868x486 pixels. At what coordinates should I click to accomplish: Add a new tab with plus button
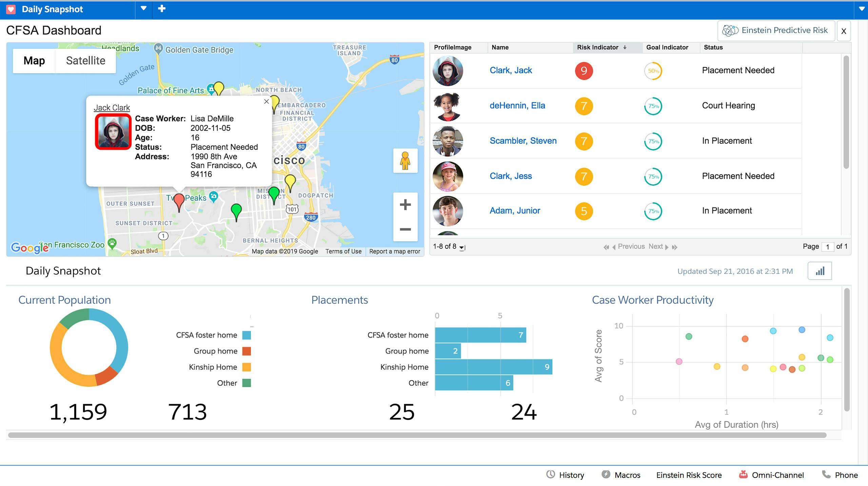click(162, 9)
